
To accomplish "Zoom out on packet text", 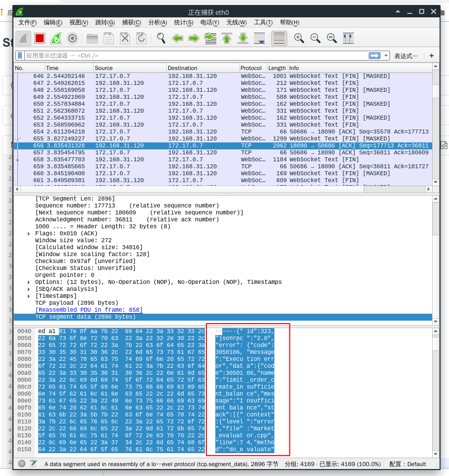I will point(316,39).
